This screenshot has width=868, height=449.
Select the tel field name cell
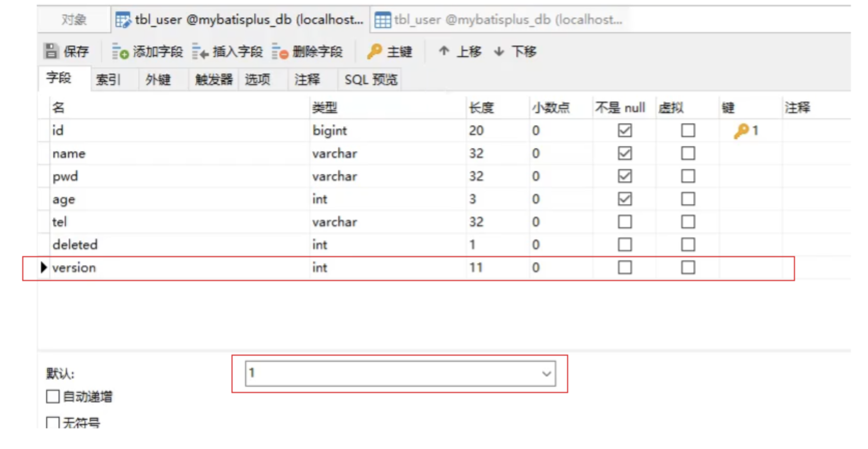pyautogui.click(x=180, y=222)
